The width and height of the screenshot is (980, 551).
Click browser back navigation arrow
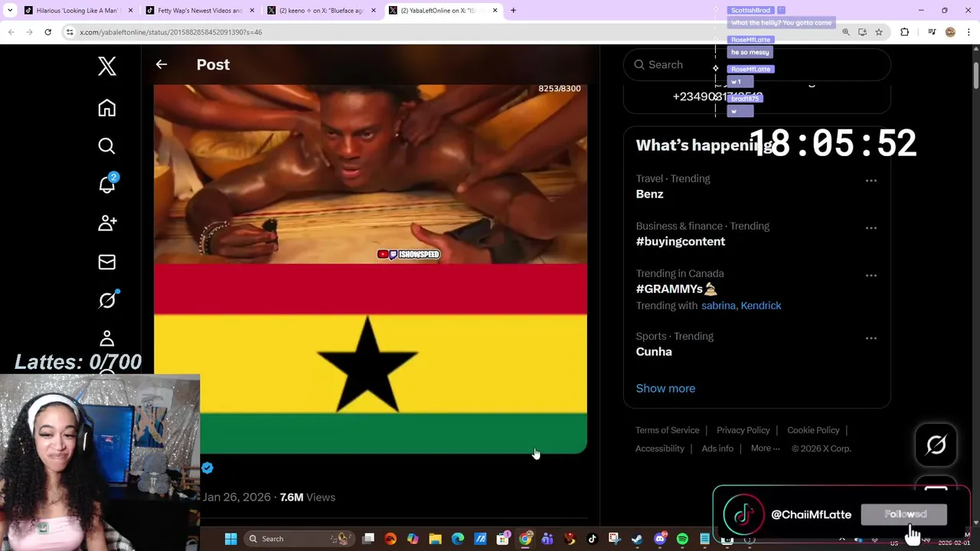coord(11,32)
